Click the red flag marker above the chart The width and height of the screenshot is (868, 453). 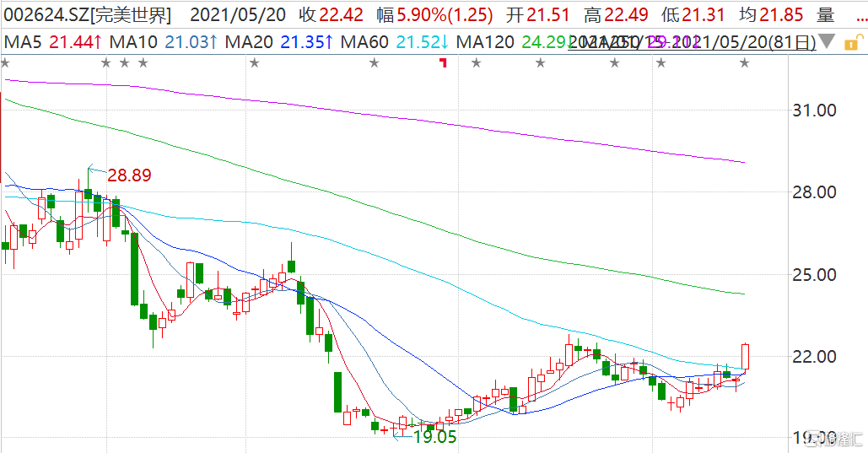tap(443, 62)
